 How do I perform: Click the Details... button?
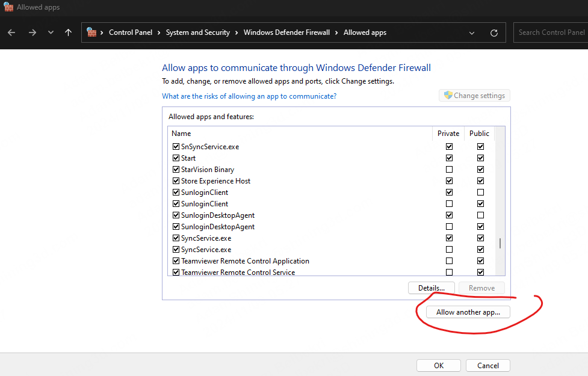tap(432, 288)
